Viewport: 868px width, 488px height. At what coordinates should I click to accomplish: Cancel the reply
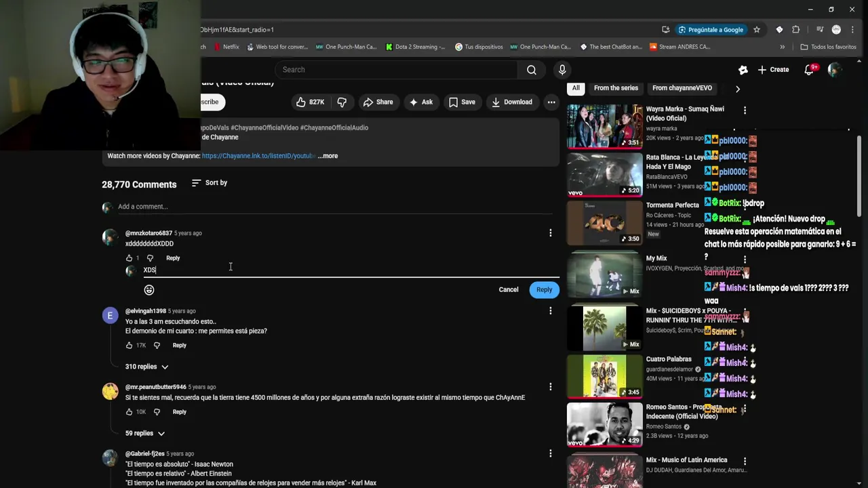point(509,290)
